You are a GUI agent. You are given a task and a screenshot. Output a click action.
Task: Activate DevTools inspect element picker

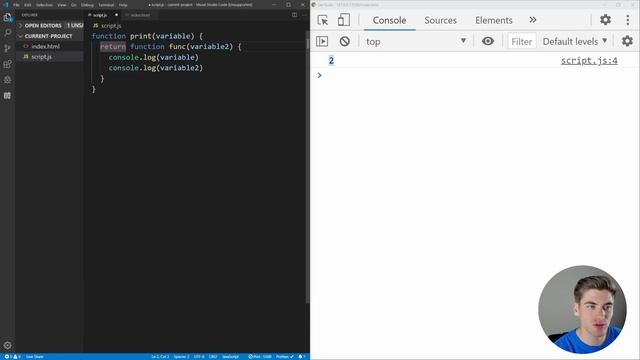[x=322, y=20]
